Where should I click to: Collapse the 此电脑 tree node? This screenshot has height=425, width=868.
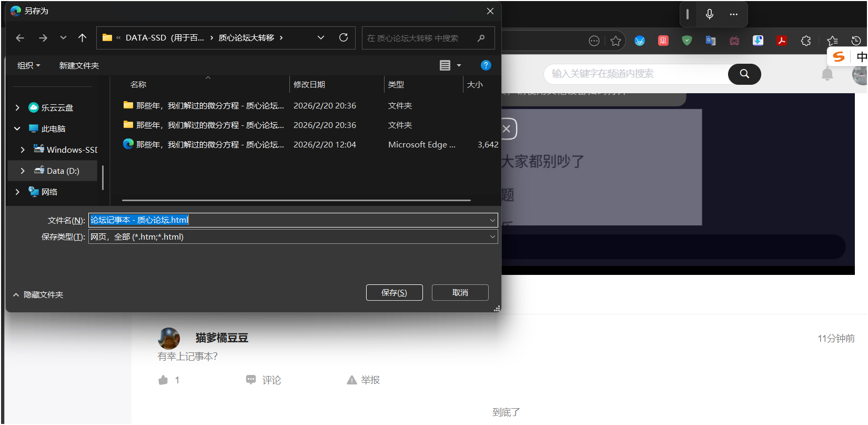[x=17, y=129]
